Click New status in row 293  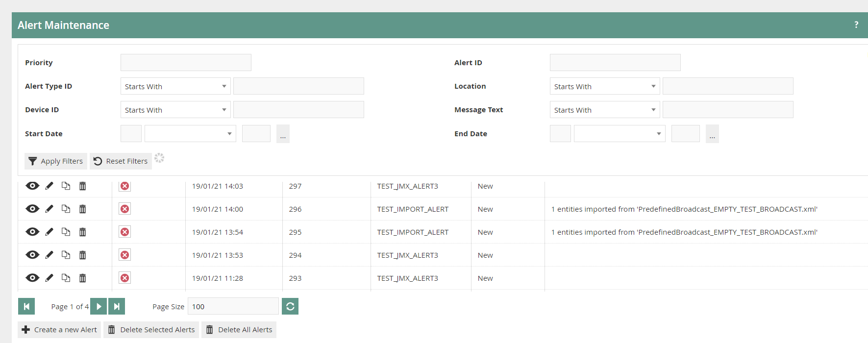point(485,278)
